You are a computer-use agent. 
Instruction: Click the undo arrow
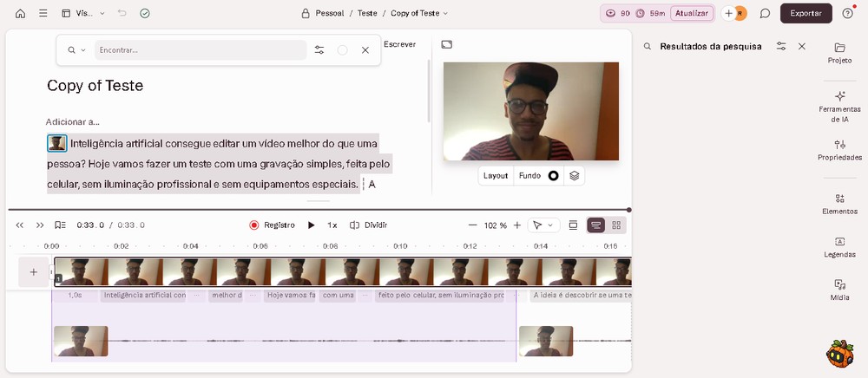pos(122,13)
